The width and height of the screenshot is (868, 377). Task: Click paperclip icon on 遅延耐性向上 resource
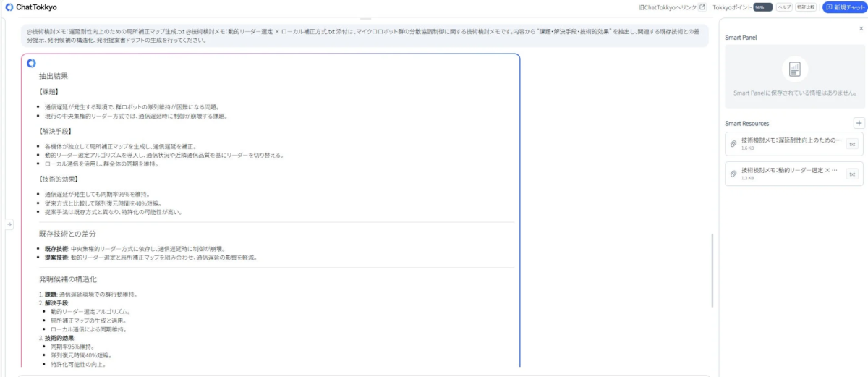point(733,144)
